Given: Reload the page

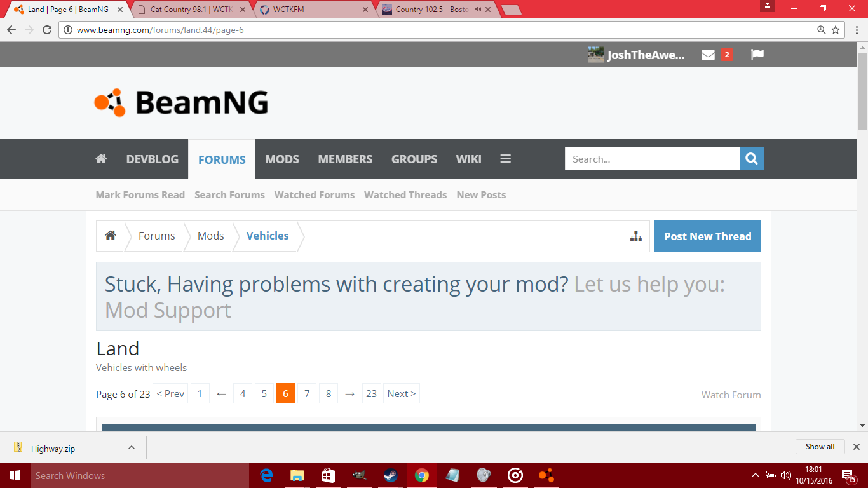Looking at the screenshot, I should (x=47, y=30).
